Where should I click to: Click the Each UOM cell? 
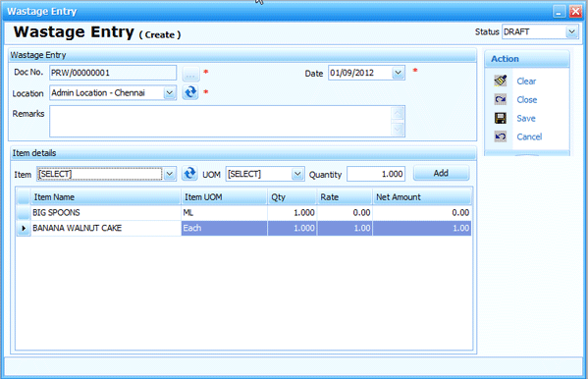[x=224, y=228]
